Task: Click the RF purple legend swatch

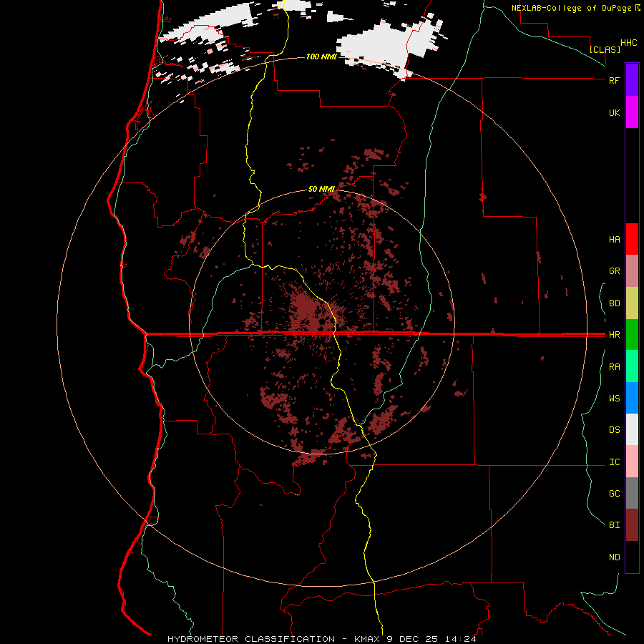Action: tap(632, 79)
